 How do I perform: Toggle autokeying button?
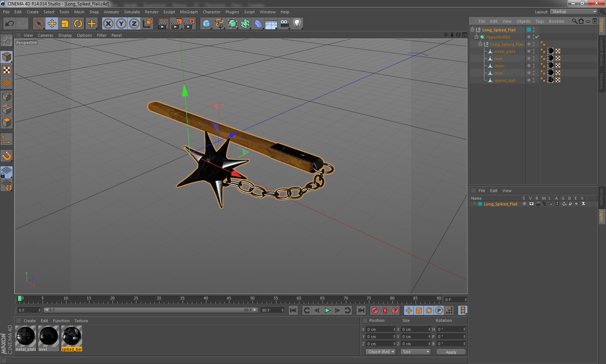[385, 310]
